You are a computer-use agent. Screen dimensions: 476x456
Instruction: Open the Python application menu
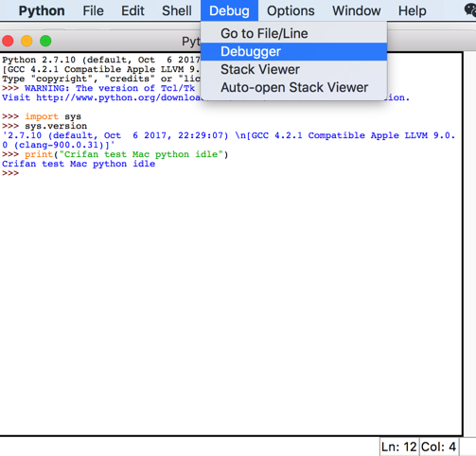coord(42,10)
